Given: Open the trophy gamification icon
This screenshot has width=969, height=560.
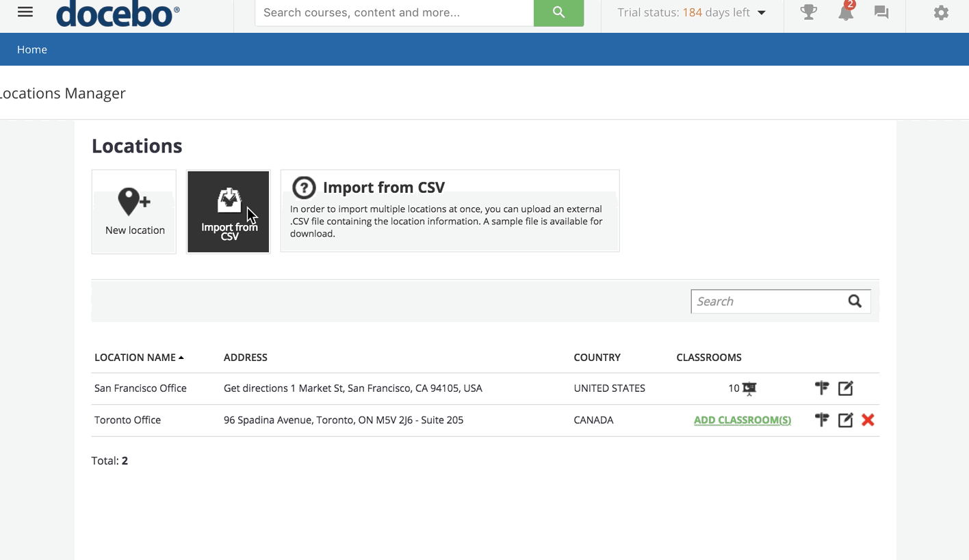Looking at the screenshot, I should click(808, 12).
